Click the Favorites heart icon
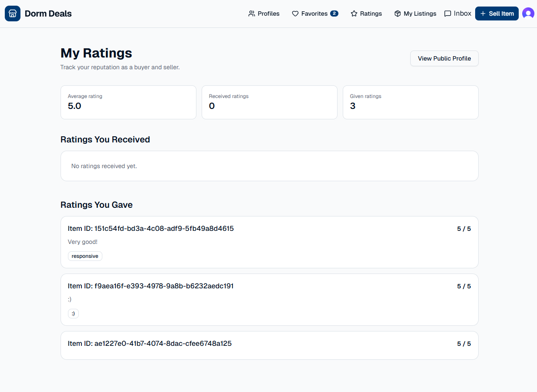 pyautogui.click(x=295, y=14)
